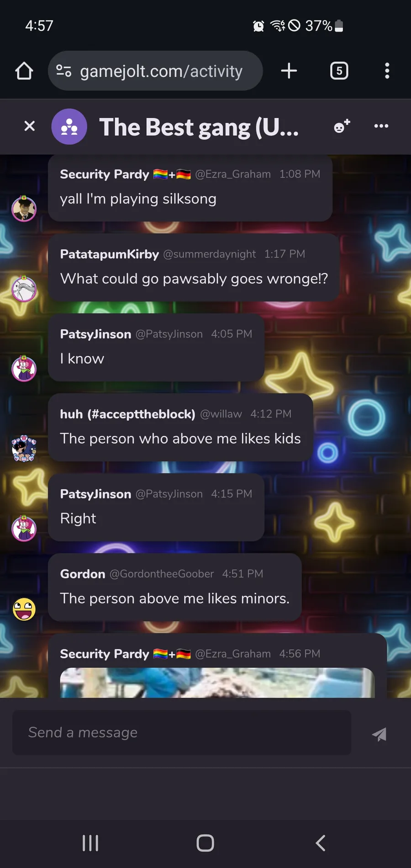Tap the Android back navigation arrow

(x=321, y=843)
